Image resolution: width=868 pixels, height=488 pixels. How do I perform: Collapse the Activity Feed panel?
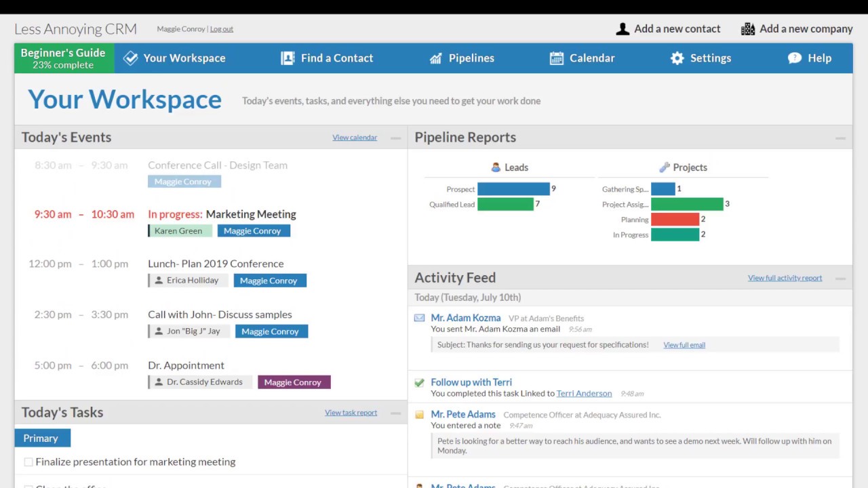point(840,278)
